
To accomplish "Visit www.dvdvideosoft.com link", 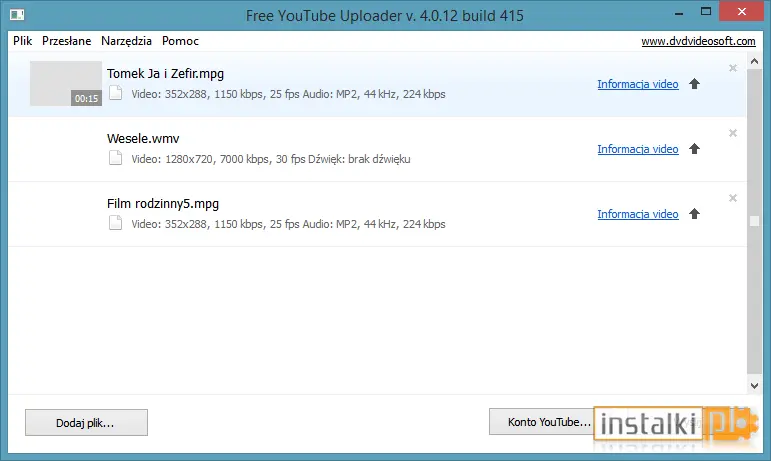I will (x=698, y=41).
